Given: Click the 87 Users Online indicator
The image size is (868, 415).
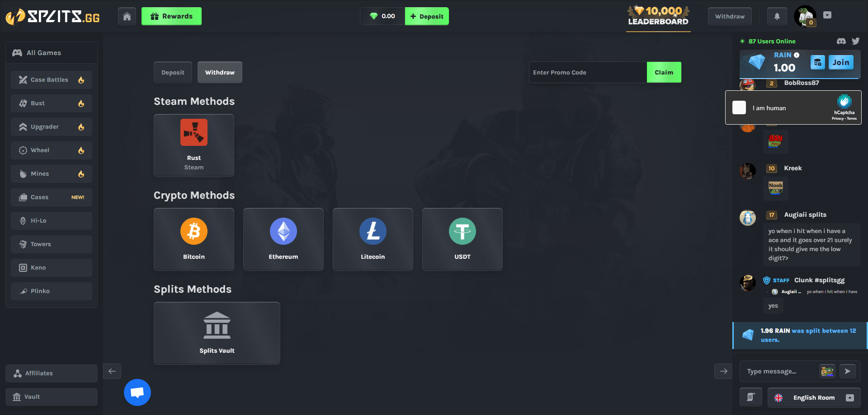Looking at the screenshot, I should pos(768,41).
